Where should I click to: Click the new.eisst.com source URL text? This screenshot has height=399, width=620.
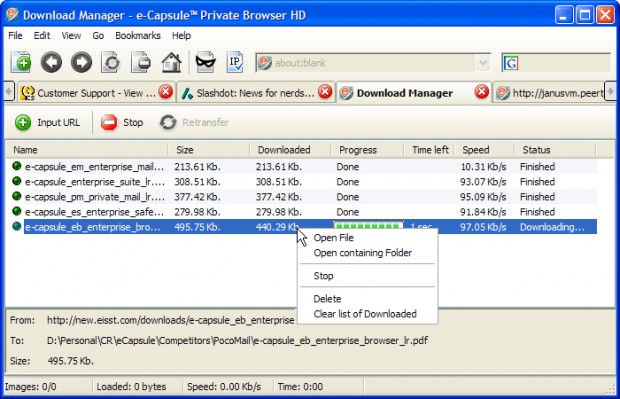click(170, 320)
